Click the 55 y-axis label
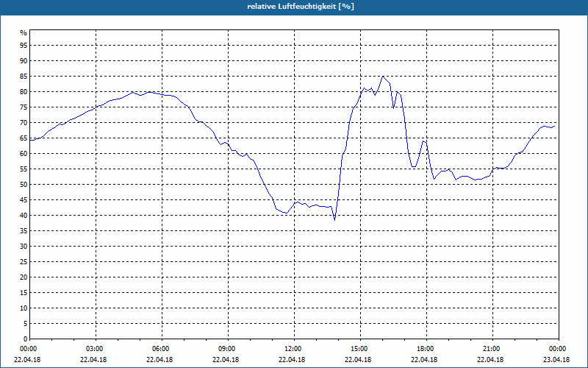The height and width of the screenshot is (368, 588). [24, 169]
